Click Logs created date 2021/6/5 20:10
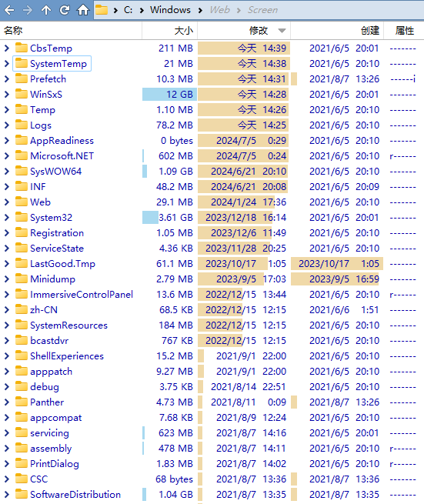 344,125
